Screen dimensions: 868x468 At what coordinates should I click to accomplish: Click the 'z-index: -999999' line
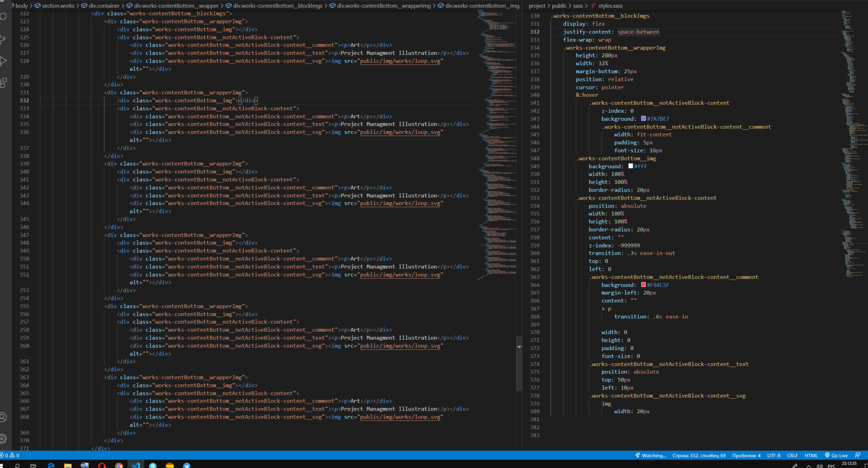point(614,245)
